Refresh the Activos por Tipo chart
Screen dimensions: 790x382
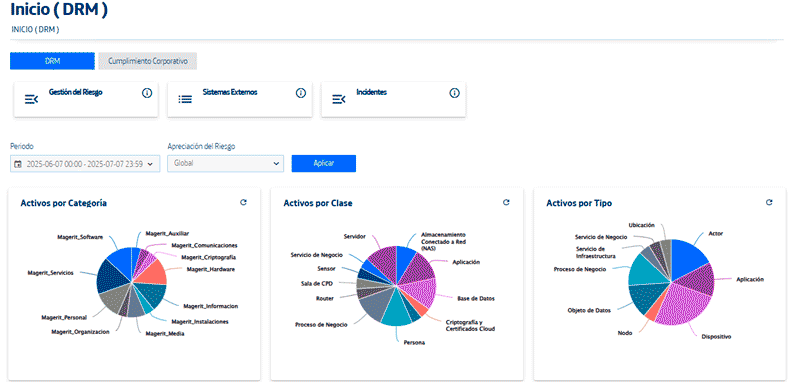(769, 202)
